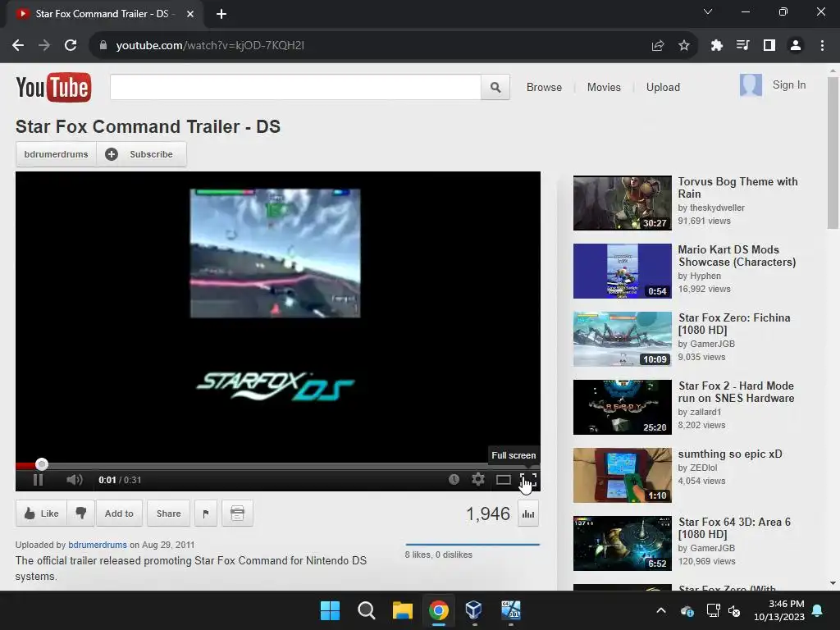Open the Share panel
Image resolution: width=840 pixels, height=630 pixels.
(168, 514)
